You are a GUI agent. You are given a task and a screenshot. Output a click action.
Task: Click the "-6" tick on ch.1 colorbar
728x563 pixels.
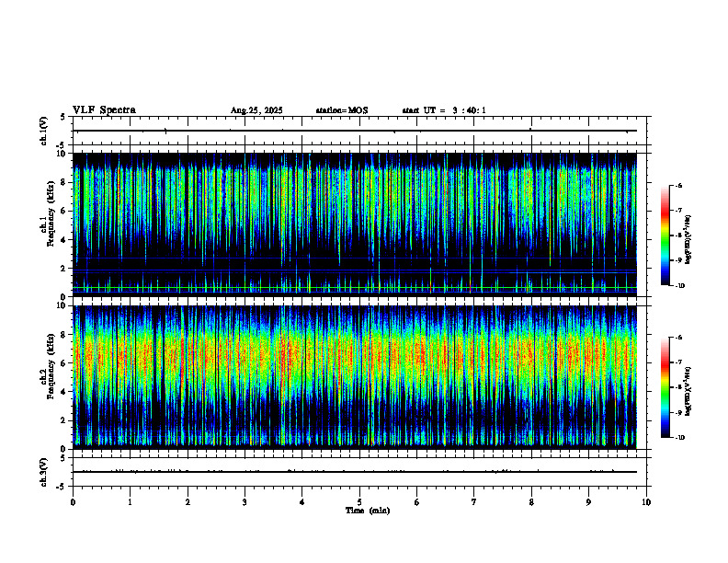tap(679, 185)
